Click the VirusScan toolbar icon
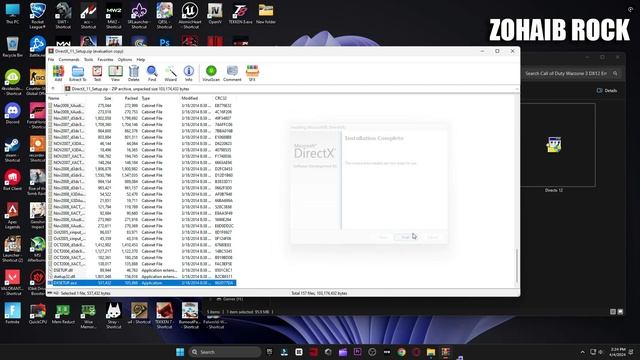The height and width of the screenshot is (360, 640). pyautogui.click(x=211, y=73)
